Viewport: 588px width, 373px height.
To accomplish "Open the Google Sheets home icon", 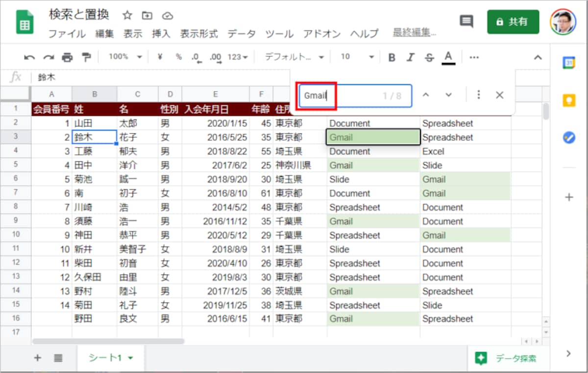I will pyautogui.click(x=24, y=22).
